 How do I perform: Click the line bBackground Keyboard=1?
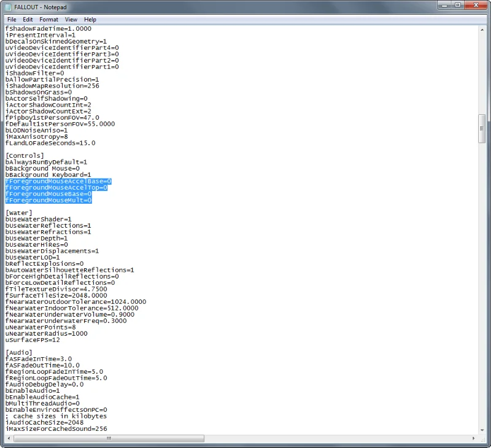coord(48,175)
